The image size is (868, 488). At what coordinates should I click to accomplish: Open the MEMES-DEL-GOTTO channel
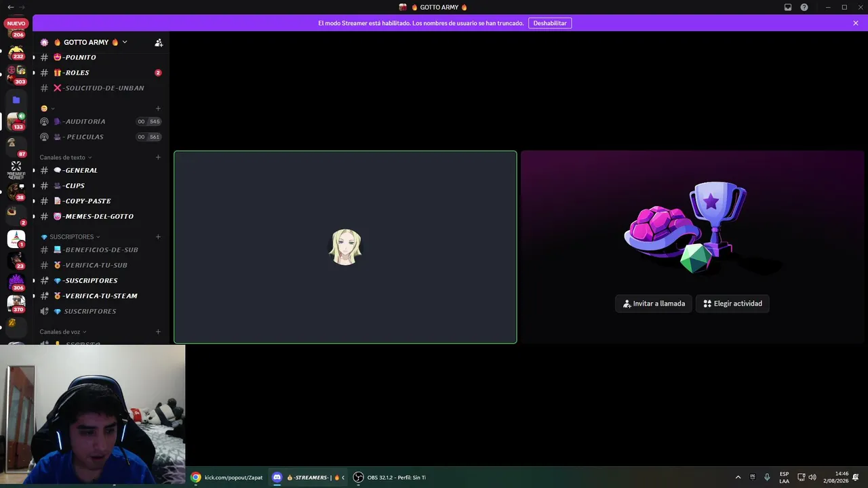[x=99, y=216]
